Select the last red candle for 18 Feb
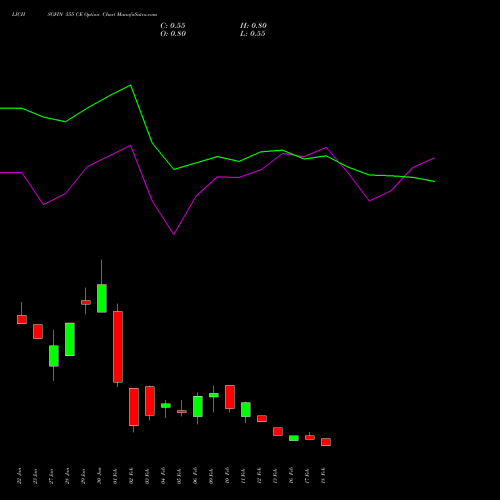Screen dimensions: 500x500 point(326,442)
